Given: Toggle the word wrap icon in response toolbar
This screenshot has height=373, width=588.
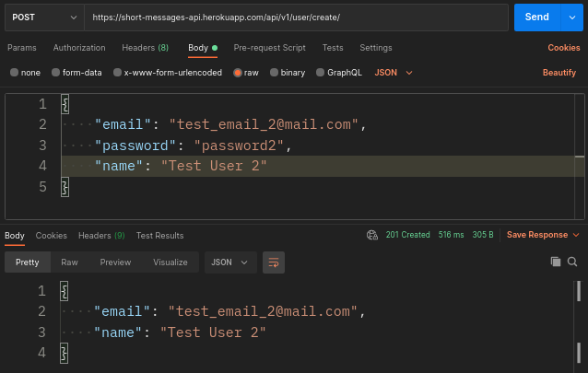Looking at the screenshot, I should (274, 262).
